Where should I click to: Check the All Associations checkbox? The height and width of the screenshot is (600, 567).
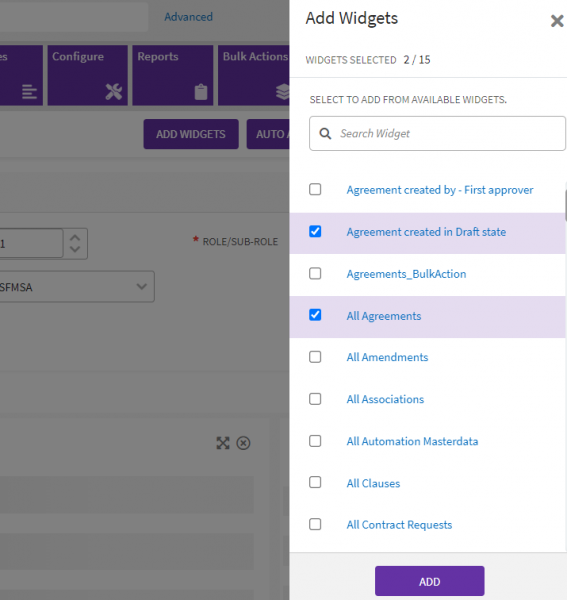click(x=315, y=399)
